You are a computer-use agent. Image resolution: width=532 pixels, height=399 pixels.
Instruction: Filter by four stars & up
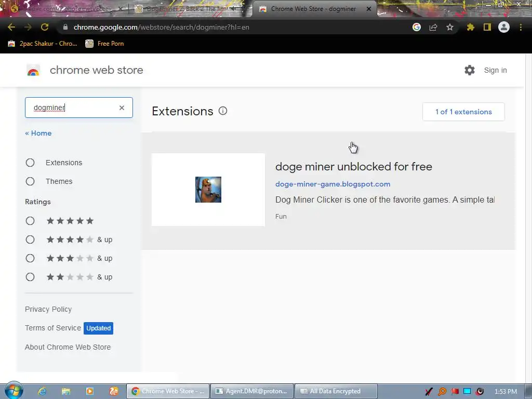(x=30, y=240)
